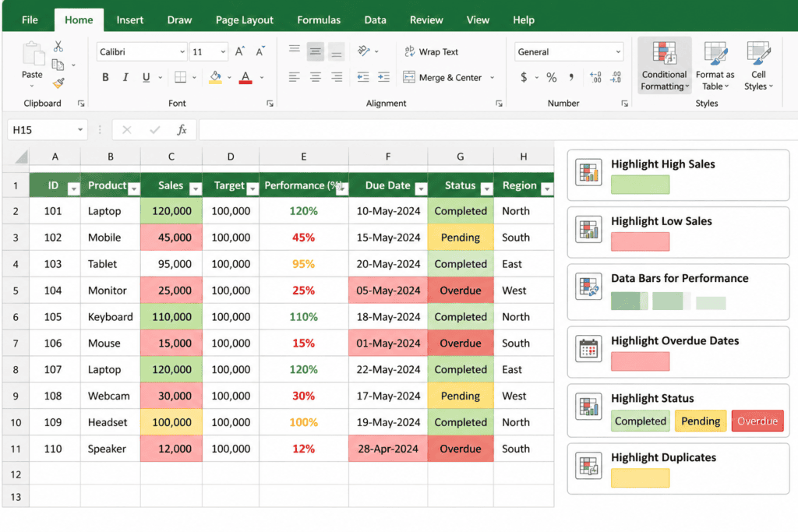Open the General number format dropdown
798x532 pixels.
pyautogui.click(x=618, y=52)
